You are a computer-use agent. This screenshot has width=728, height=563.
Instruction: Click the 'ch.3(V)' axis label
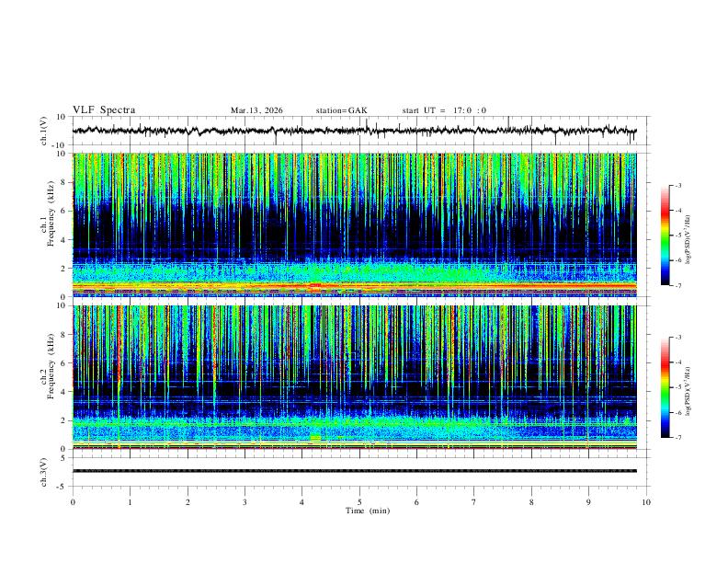pyautogui.click(x=44, y=472)
